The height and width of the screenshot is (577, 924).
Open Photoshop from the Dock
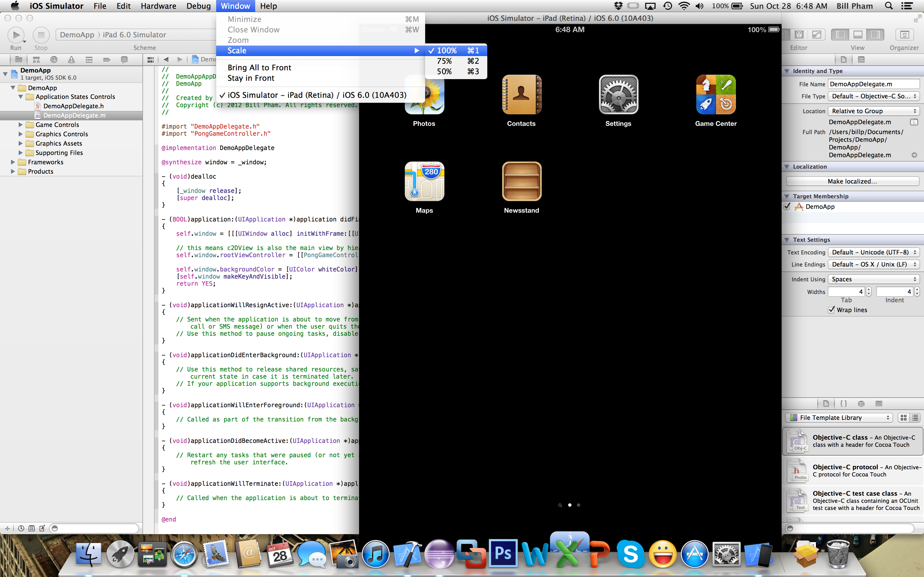503,553
